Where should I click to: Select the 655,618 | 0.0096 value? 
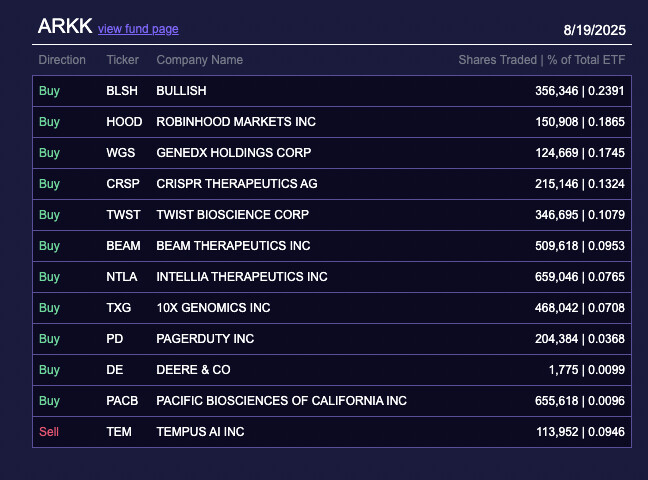(x=579, y=401)
